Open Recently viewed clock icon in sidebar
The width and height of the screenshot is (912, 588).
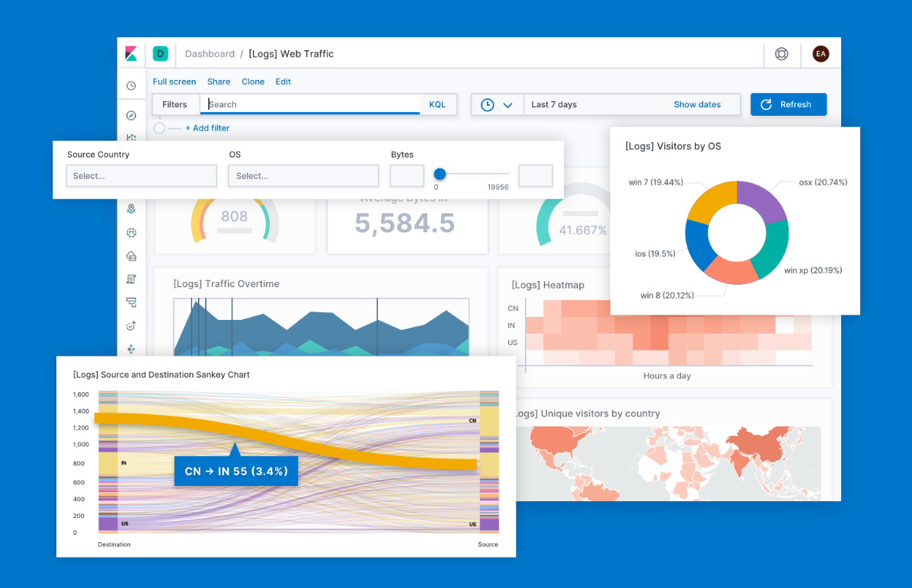click(132, 85)
